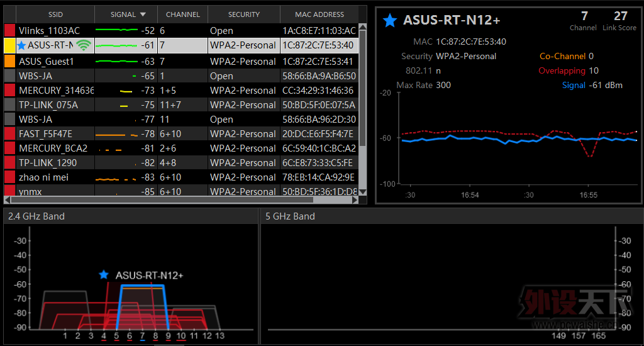Click the horizontal scroll right arrow
Image resolution: width=644 pixels, height=346 pixels.
tap(355, 199)
